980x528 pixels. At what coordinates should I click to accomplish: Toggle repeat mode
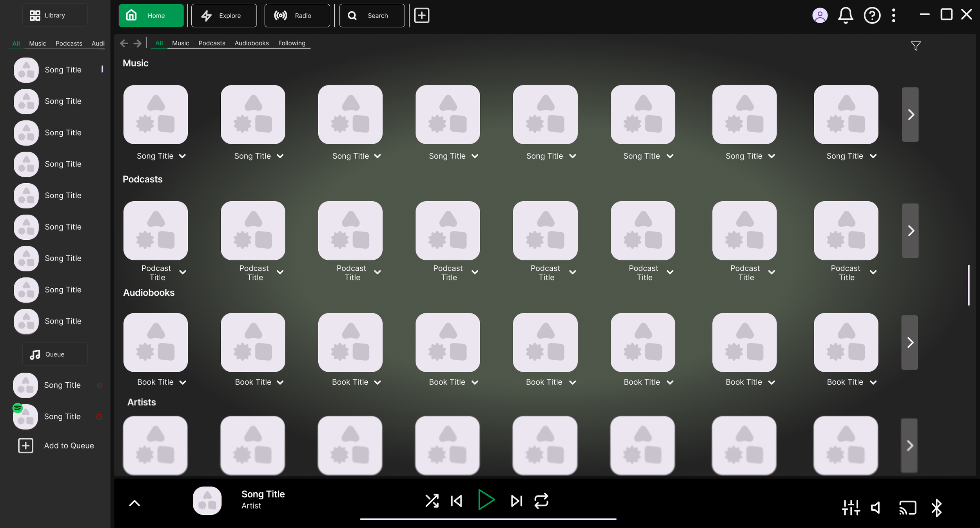click(541, 501)
